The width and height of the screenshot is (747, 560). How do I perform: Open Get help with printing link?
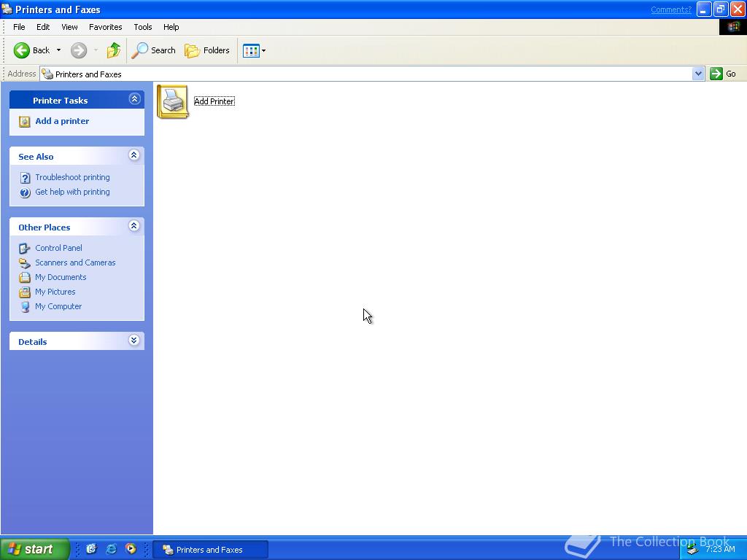[72, 192]
